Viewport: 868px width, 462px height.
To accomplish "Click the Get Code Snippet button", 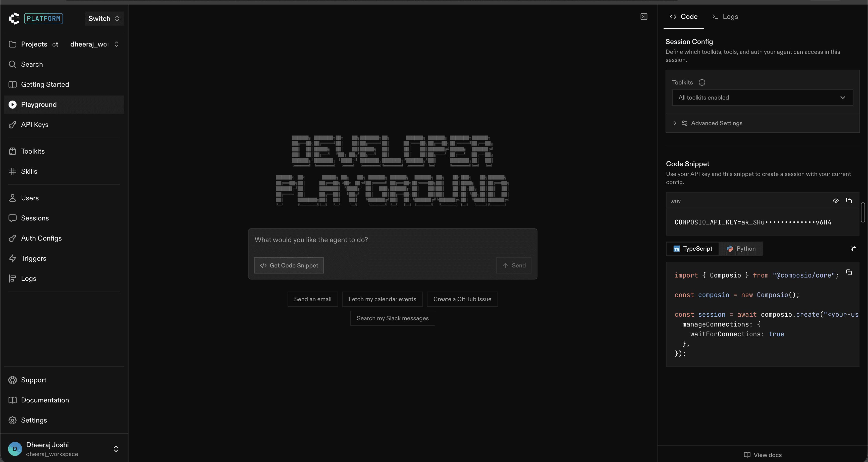I will click(x=289, y=265).
